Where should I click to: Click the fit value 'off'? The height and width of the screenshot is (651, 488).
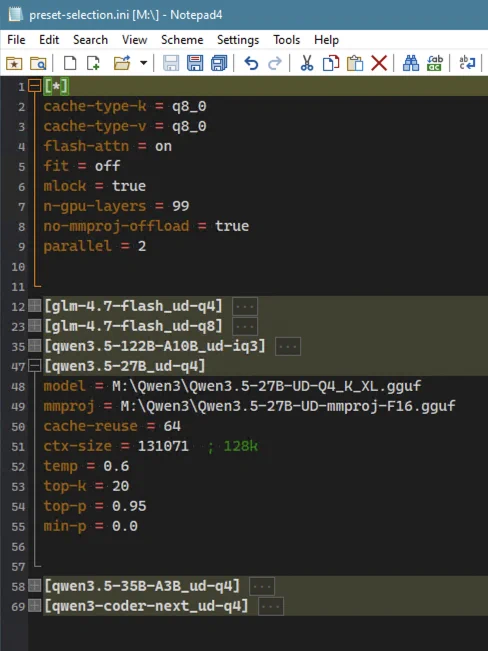point(108,166)
